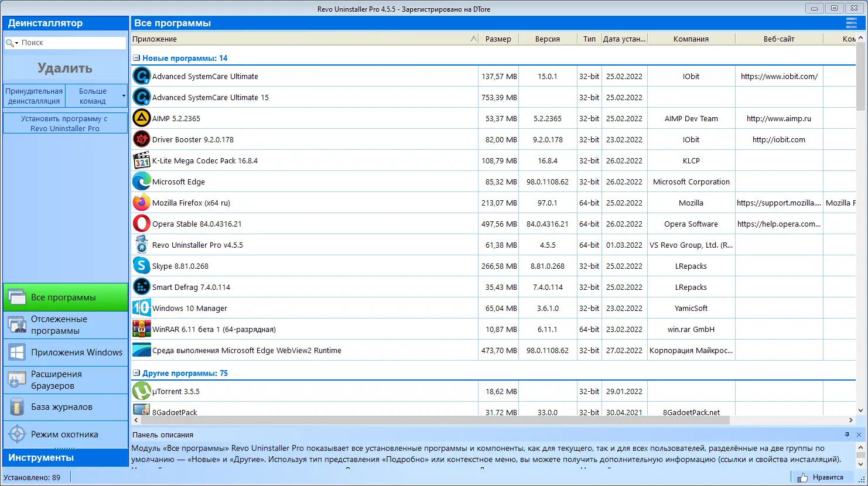Image resolution: width=868 pixels, height=486 pixels.
Task: Select the Windows 10 Manager icon
Action: pyautogui.click(x=141, y=308)
